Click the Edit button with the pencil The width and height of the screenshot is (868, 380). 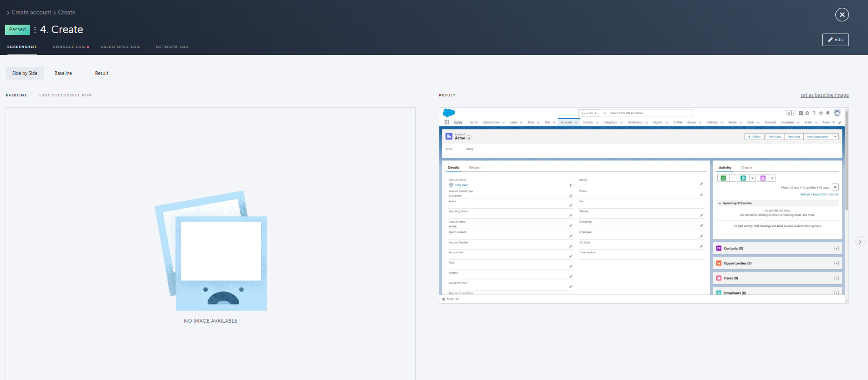[835, 40]
